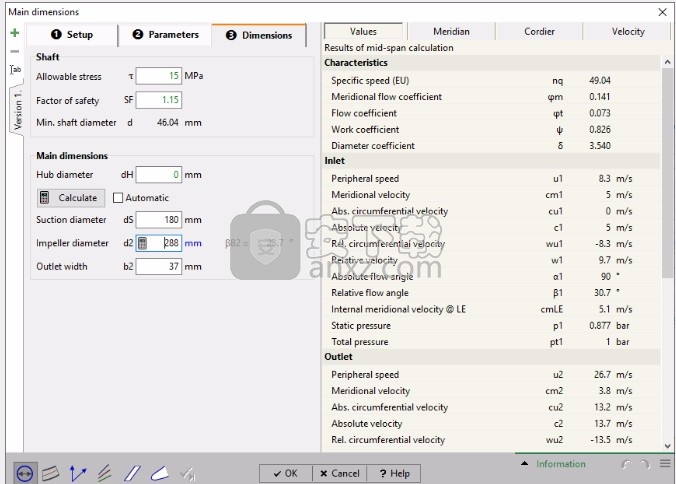Tick the Automatic checkbox
The height and width of the screenshot is (484, 676).
[x=118, y=198]
